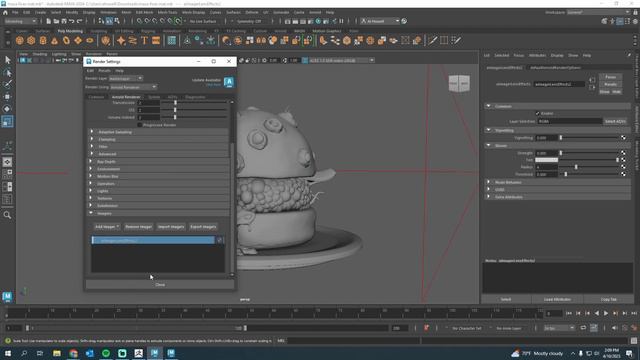640x360 pixels.
Task: Click Close at bottom of Render Settings
Action: [160, 284]
